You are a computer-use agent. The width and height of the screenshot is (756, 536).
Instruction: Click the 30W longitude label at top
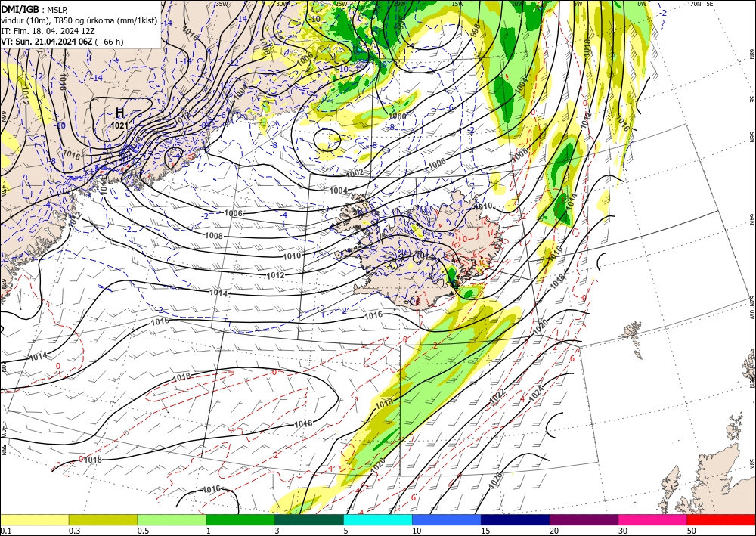pos(283,4)
